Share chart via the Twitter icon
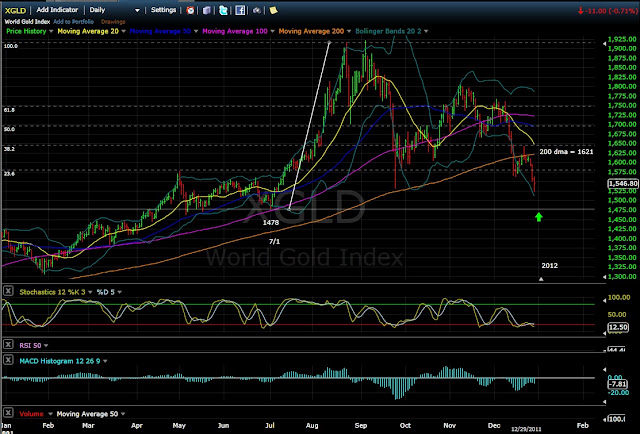The height and width of the screenshot is (434, 640). click(223, 10)
